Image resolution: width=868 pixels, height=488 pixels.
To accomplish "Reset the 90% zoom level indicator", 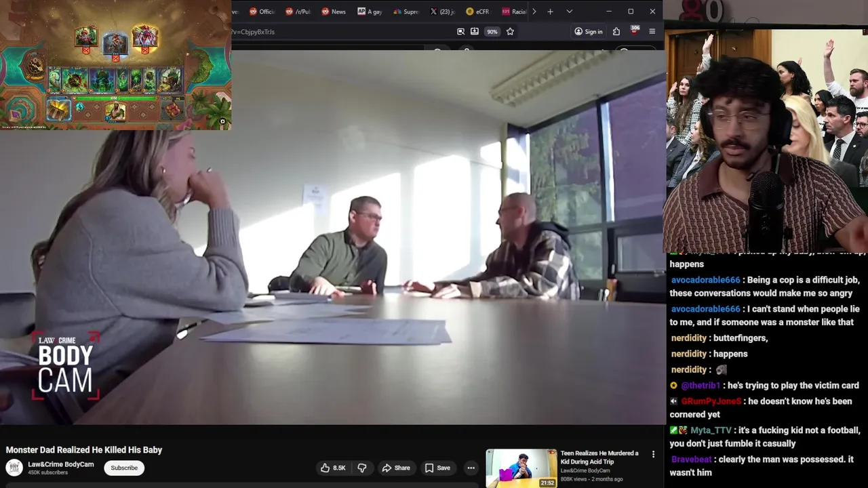I will (x=492, y=31).
